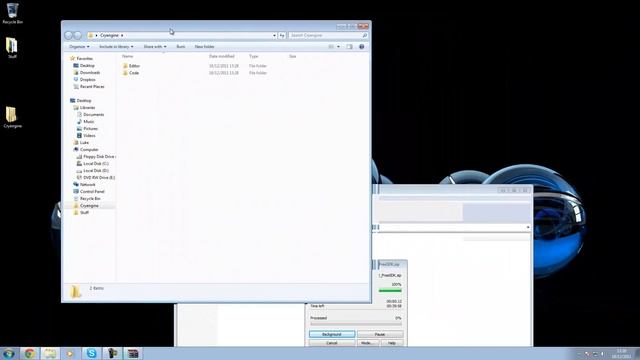Click Background button in extraction dialog
This screenshot has height=360, width=640.
332,334
